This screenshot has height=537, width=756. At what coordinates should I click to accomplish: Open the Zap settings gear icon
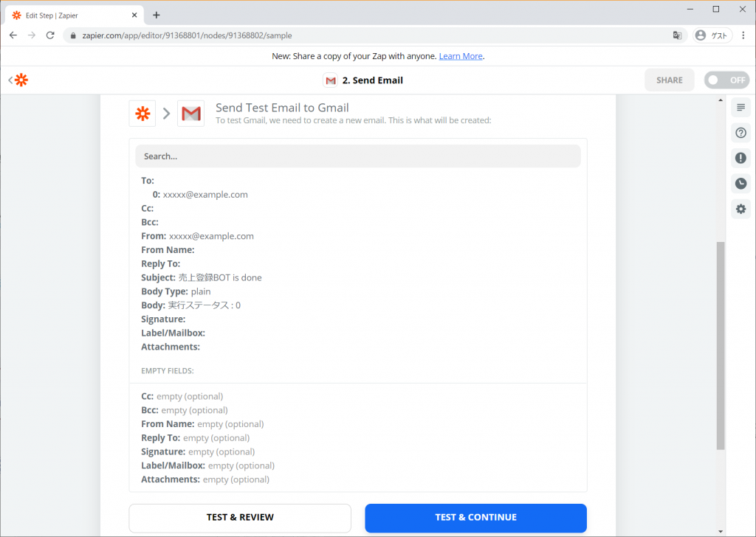tap(740, 209)
